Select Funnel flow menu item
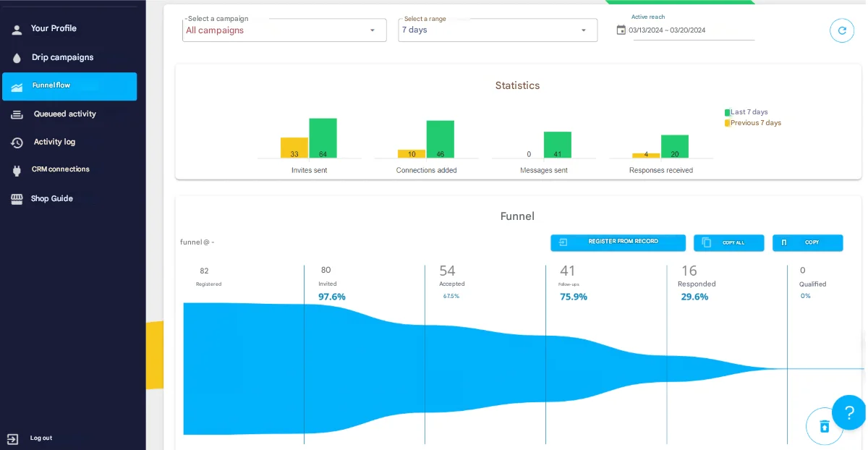 pyautogui.click(x=69, y=86)
